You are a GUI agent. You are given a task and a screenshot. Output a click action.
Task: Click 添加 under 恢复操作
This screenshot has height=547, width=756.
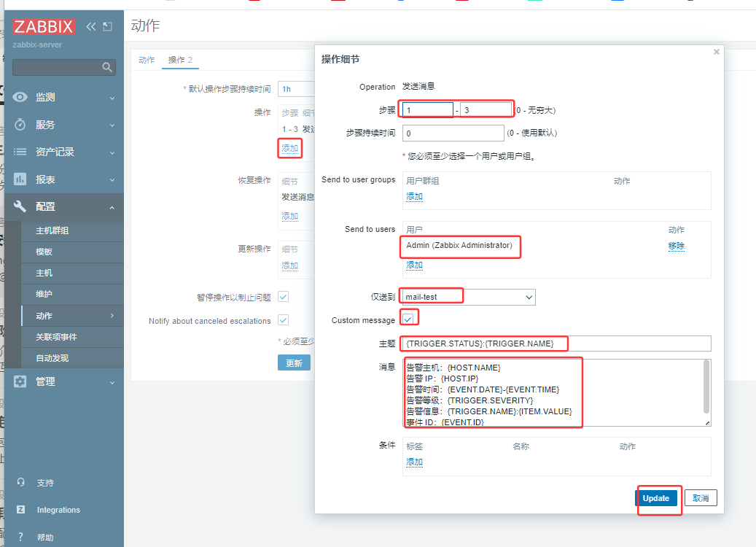pos(289,216)
